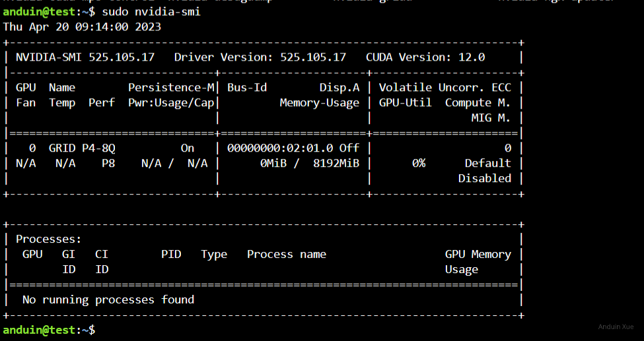Click the compute mode value 'Default'

(487, 164)
